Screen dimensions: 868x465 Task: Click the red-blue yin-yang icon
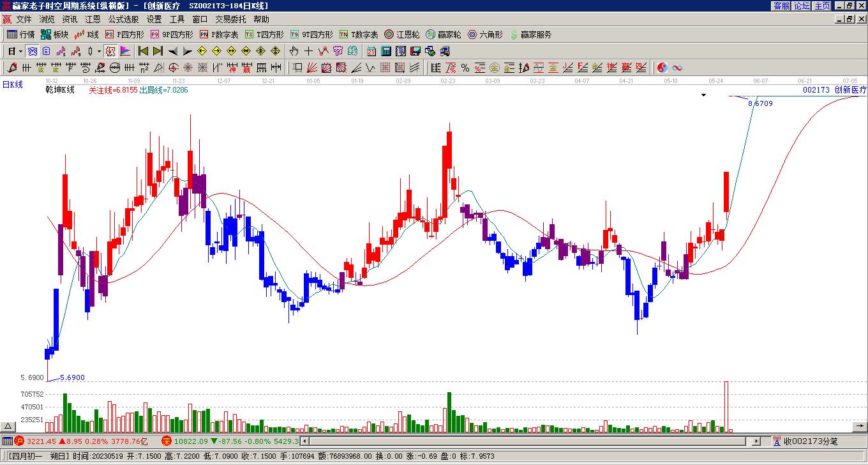pos(662,68)
